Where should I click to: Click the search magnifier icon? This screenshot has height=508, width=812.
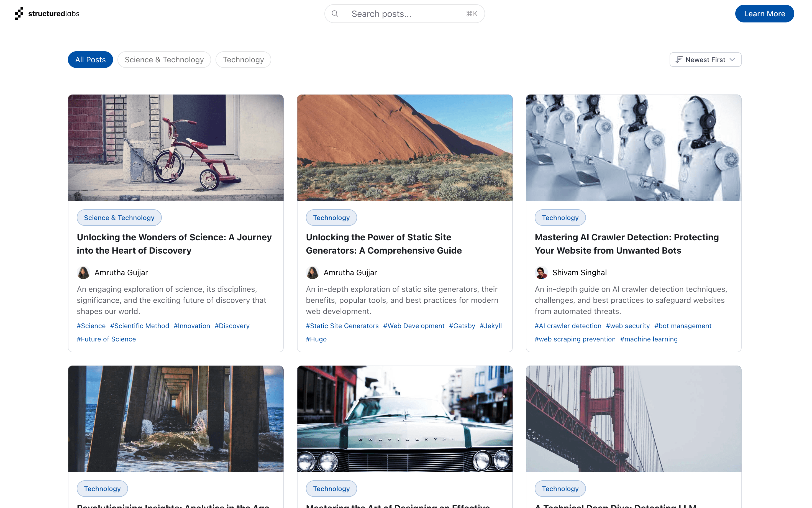[x=335, y=14]
